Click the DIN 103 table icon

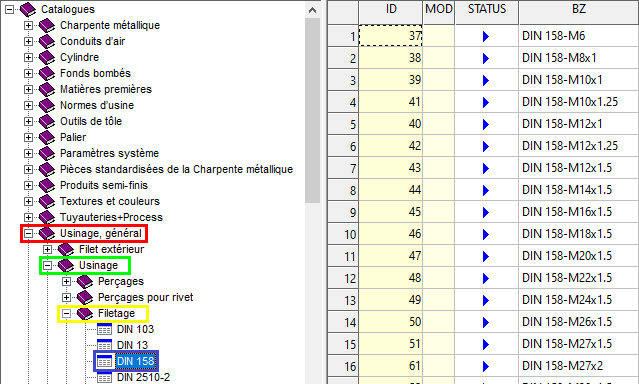(104, 329)
